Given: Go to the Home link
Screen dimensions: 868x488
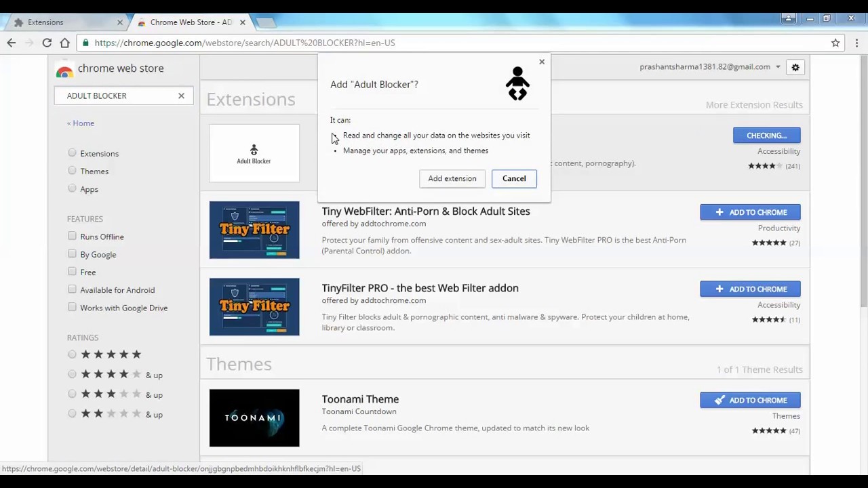Looking at the screenshot, I should (x=81, y=123).
